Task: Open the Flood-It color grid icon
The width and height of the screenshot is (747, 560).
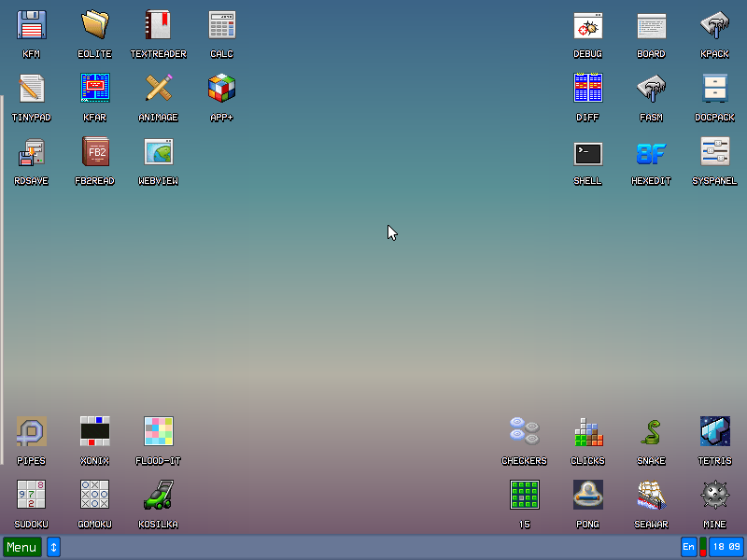Action: [159, 432]
